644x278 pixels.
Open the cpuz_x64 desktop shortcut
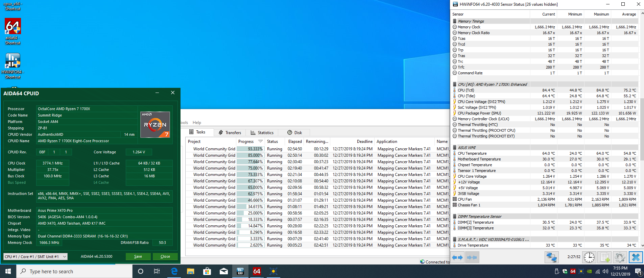point(13,6)
